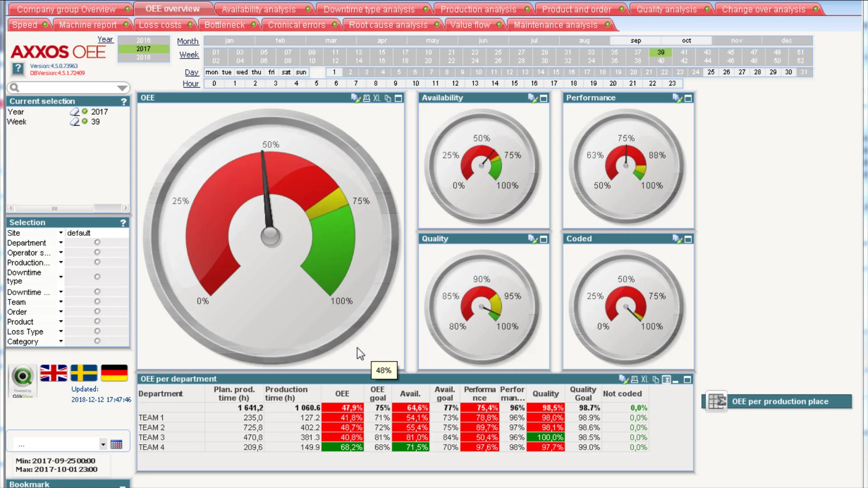Maximize the Coded gauge panel
Viewport: 868px width, 488px height.
pos(688,239)
